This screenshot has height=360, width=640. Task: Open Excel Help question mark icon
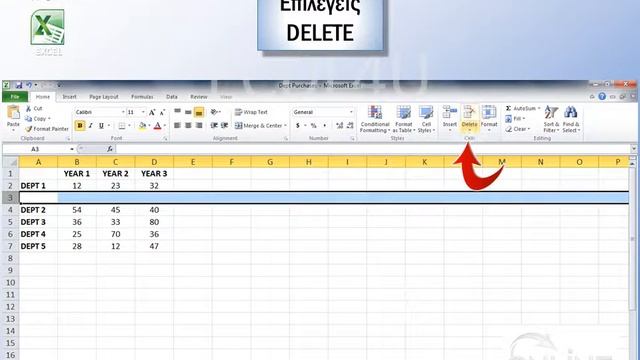[x=602, y=96]
